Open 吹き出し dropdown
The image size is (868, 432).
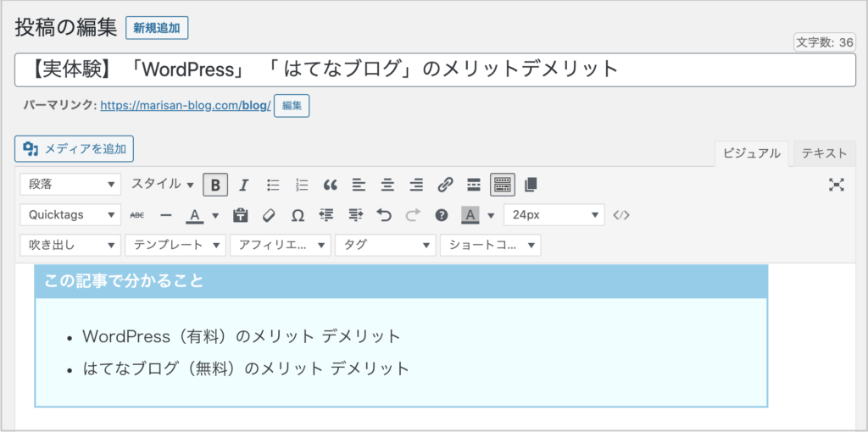pyautogui.click(x=70, y=245)
